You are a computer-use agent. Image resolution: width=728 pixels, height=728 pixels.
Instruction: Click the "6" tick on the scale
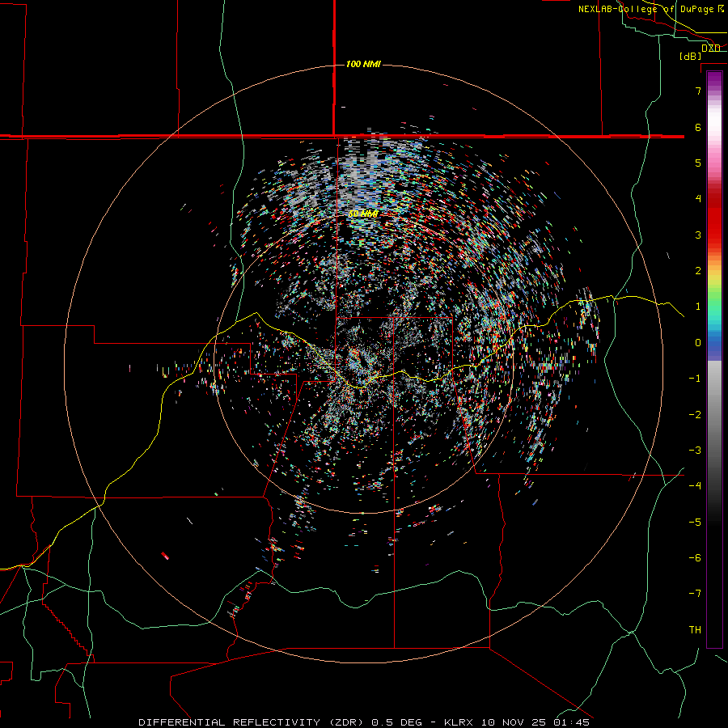[698, 127]
